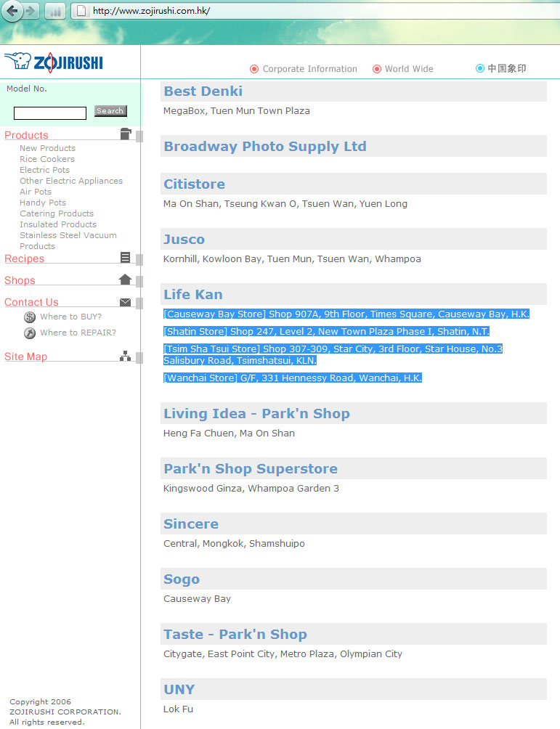This screenshot has height=729, width=560.
Task: Open the Shops menu section
Action: [20, 280]
